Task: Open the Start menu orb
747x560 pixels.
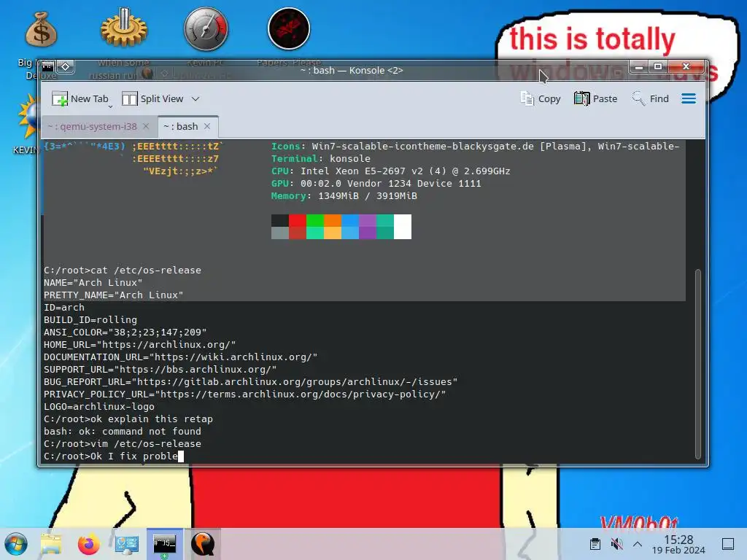Action: 16,544
